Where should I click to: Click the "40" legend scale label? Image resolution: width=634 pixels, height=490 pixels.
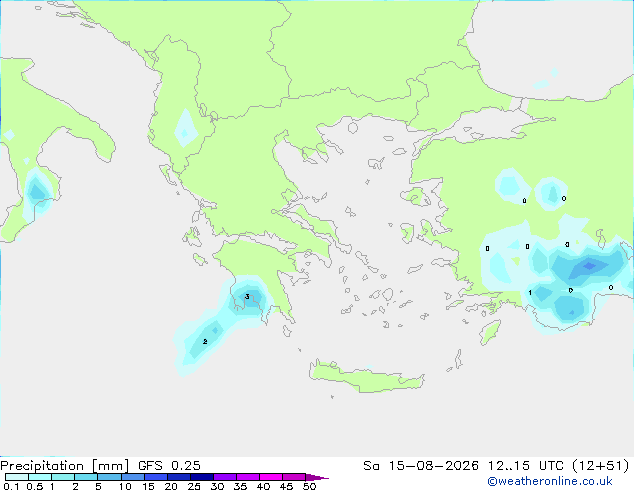pyautogui.click(x=263, y=486)
